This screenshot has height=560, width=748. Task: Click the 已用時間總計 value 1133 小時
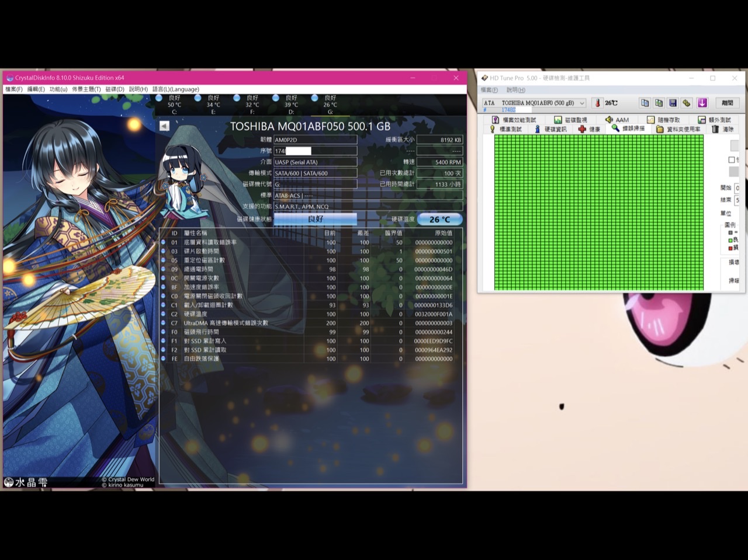(x=439, y=184)
